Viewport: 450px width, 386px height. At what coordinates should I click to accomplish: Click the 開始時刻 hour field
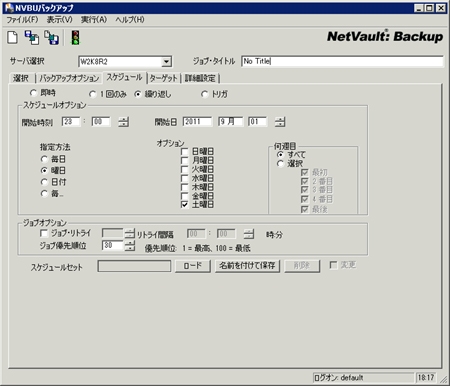[x=71, y=122]
